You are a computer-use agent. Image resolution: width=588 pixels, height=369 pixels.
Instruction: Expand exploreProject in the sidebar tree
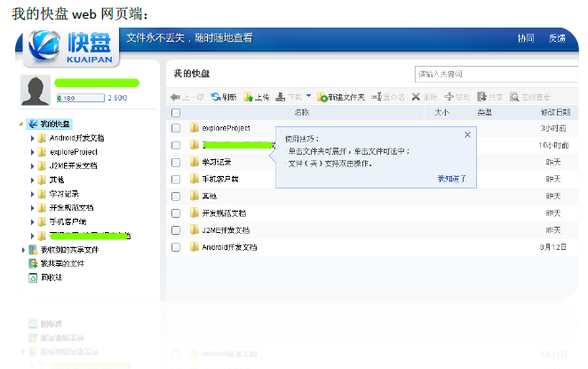click(x=33, y=152)
